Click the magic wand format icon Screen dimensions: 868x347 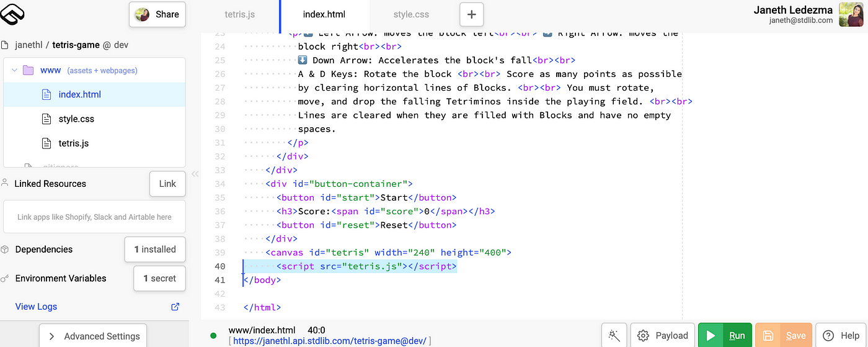click(614, 336)
